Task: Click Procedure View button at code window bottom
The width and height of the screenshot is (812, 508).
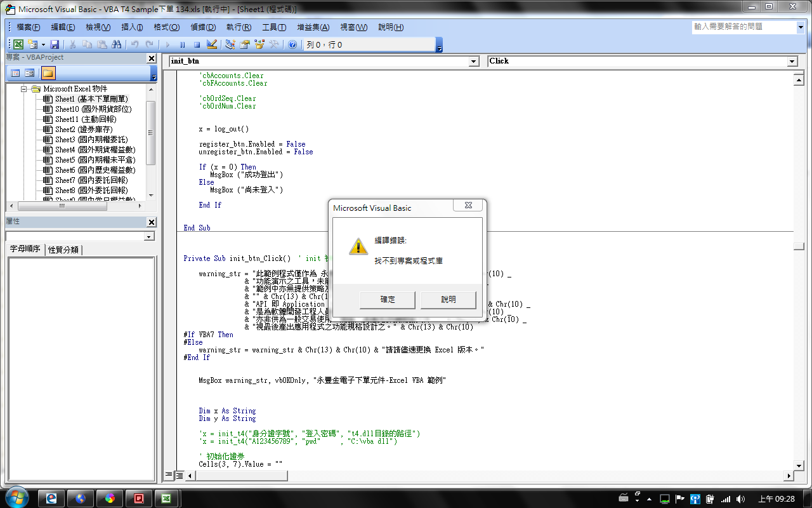Action: click(169, 475)
